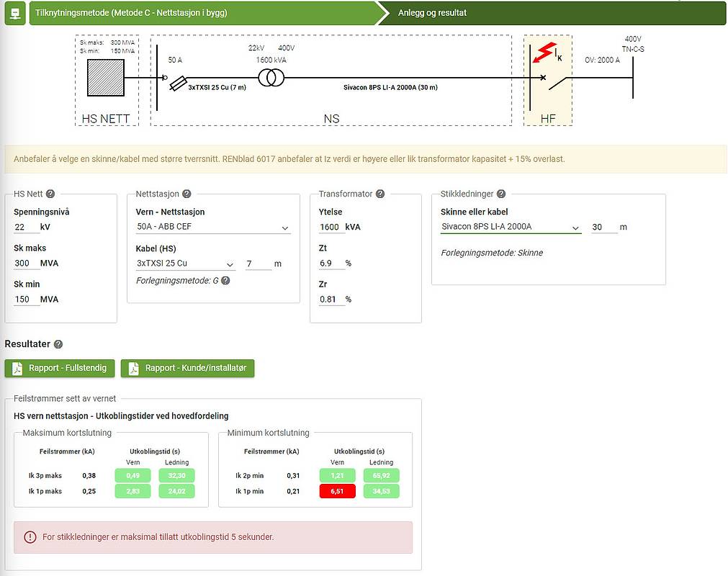Open help for Stikkledninger section
The width and height of the screenshot is (728, 576).
[x=501, y=194]
